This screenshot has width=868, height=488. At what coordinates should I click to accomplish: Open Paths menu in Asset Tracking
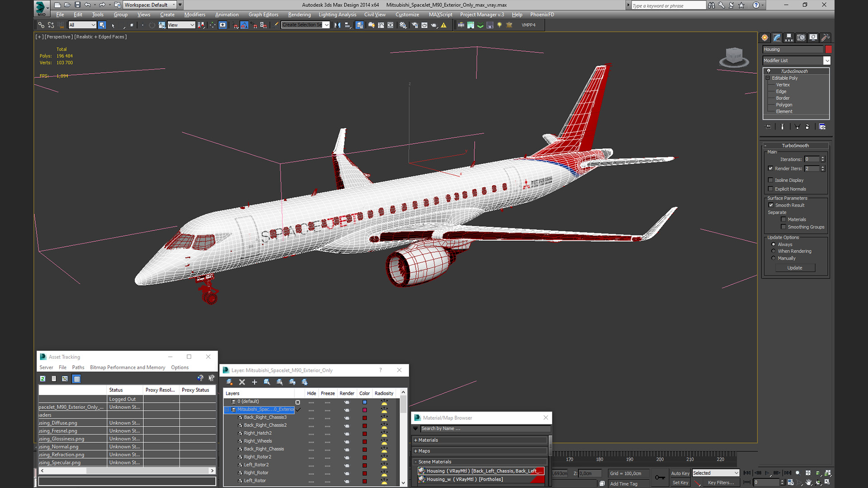pos(78,367)
